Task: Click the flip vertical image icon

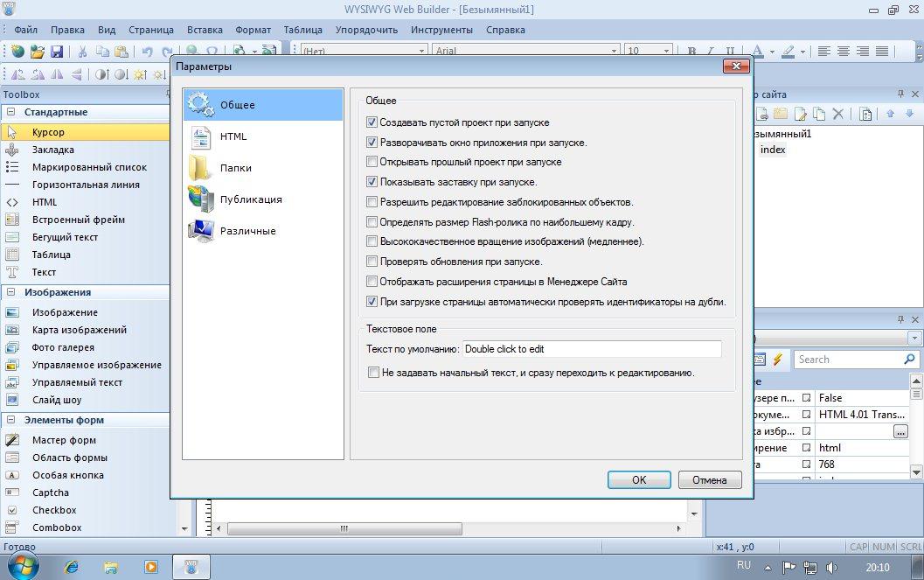Action: click(x=76, y=74)
